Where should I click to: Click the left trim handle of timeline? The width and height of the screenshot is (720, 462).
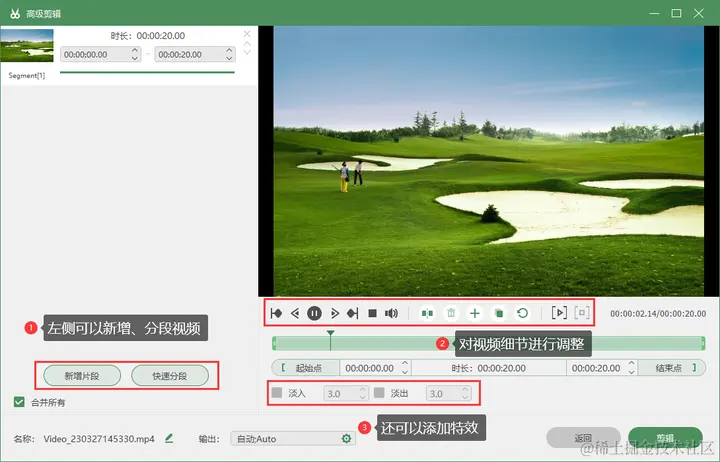tap(274, 343)
